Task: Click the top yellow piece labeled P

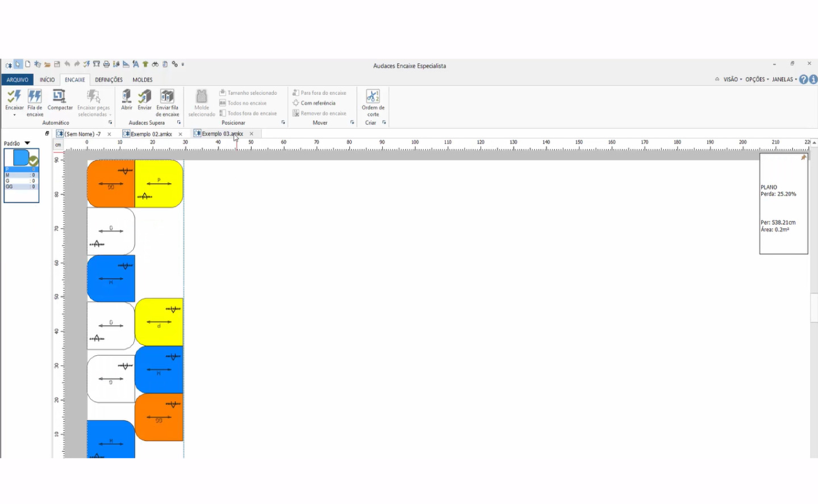Action: point(159,183)
